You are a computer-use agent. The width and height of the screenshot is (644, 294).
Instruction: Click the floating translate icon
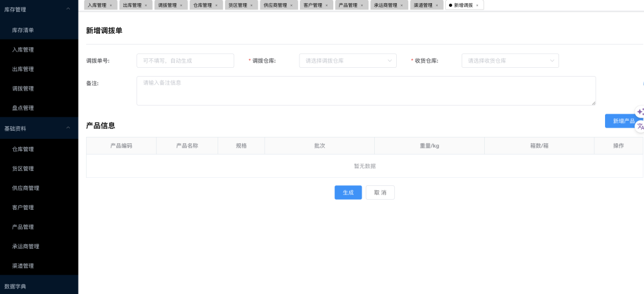[x=640, y=126]
